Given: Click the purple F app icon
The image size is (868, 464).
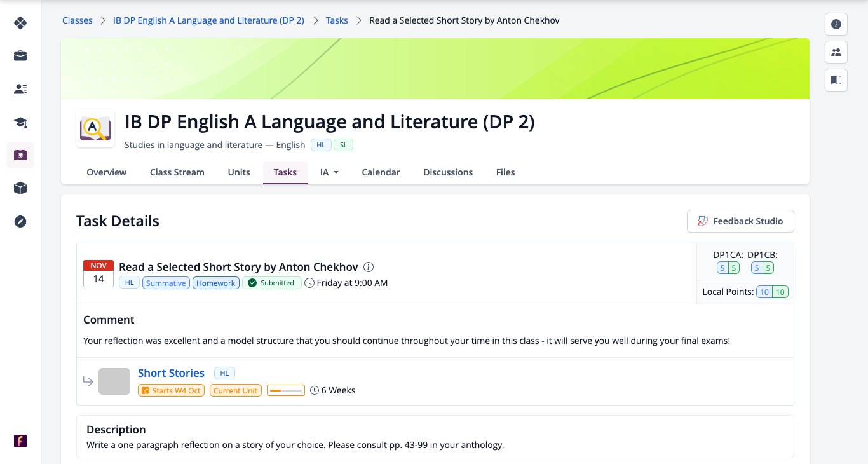Looking at the screenshot, I should pos(20,441).
